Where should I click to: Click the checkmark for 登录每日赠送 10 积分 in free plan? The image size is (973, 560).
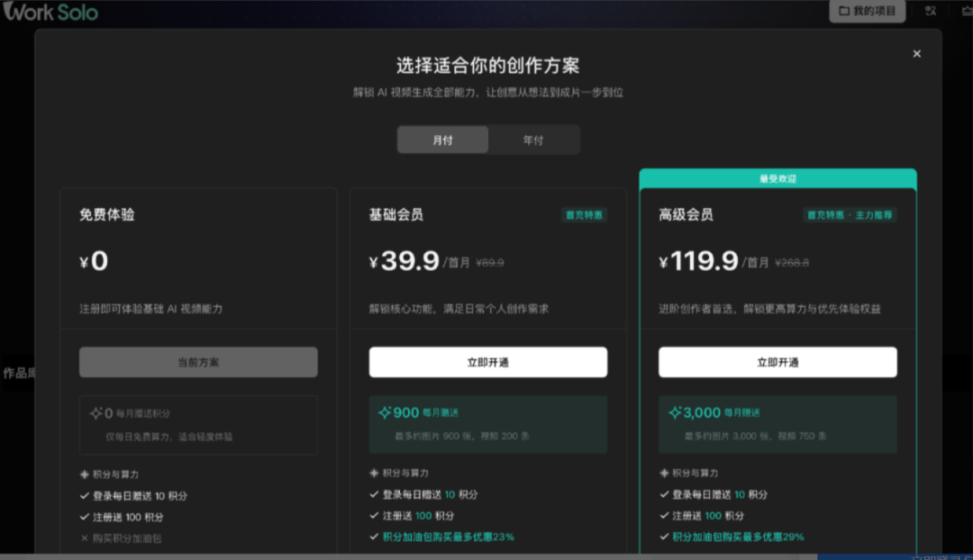point(85,495)
